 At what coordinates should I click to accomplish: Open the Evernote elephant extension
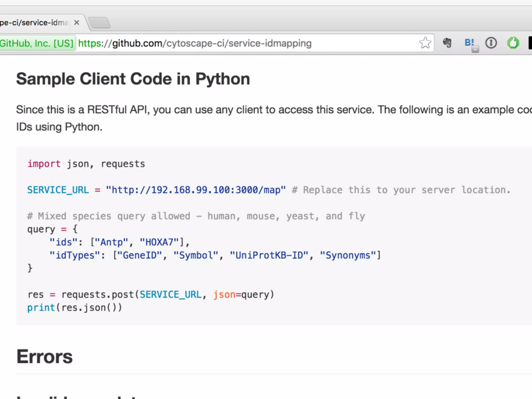(447, 43)
